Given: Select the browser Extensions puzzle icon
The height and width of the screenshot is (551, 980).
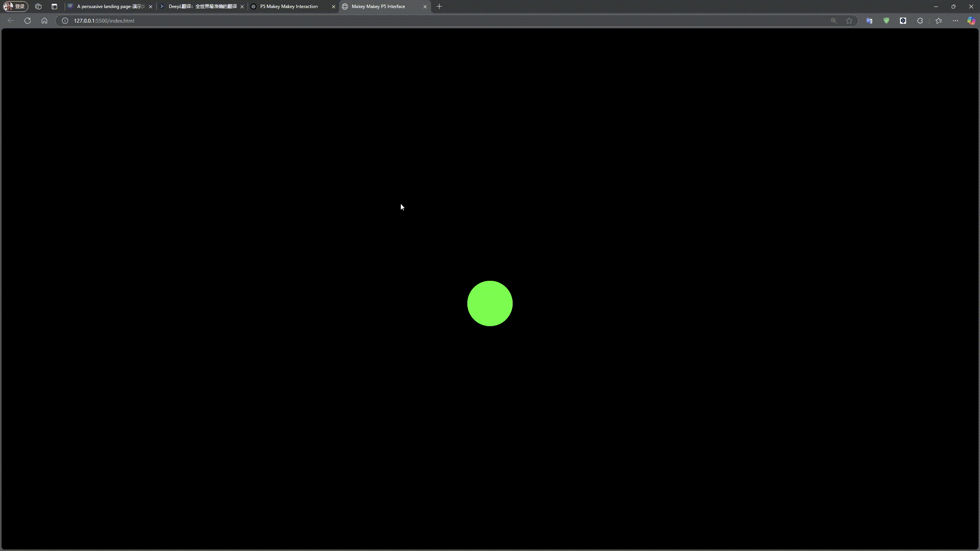Looking at the screenshot, I should pyautogui.click(x=920, y=21).
